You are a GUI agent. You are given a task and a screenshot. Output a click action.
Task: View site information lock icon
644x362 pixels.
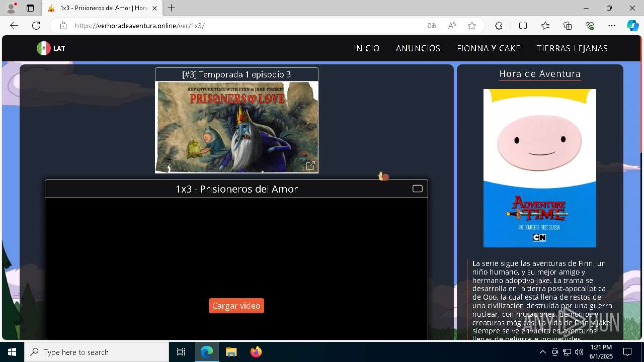point(63,26)
